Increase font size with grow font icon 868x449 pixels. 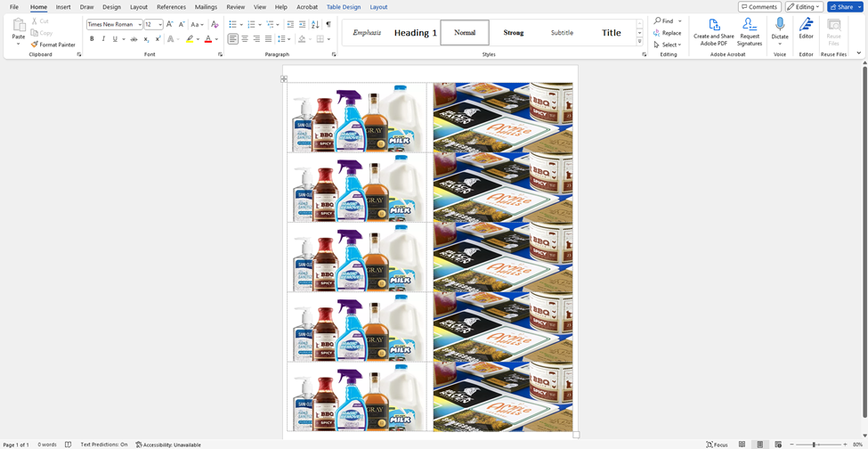pyautogui.click(x=169, y=24)
